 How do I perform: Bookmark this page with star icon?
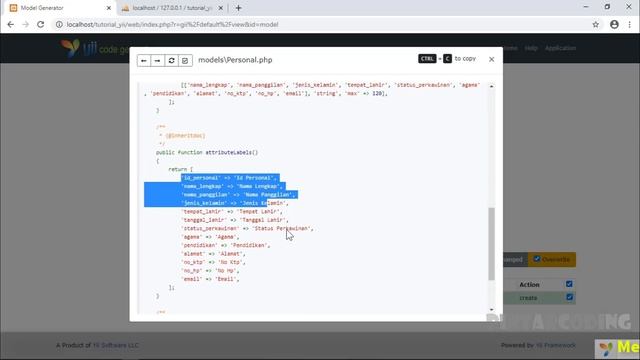(x=596, y=24)
